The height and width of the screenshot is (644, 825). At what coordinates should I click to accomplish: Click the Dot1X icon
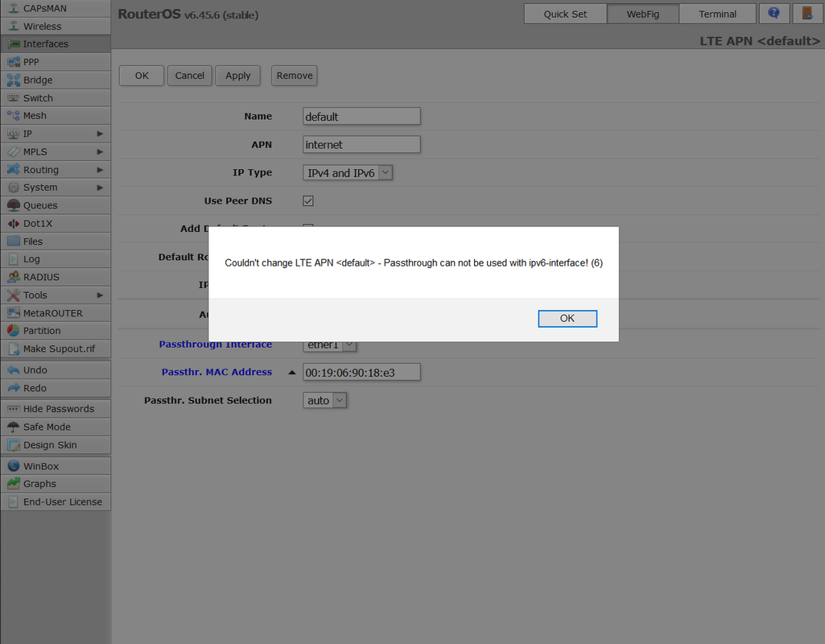(x=14, y=224)
